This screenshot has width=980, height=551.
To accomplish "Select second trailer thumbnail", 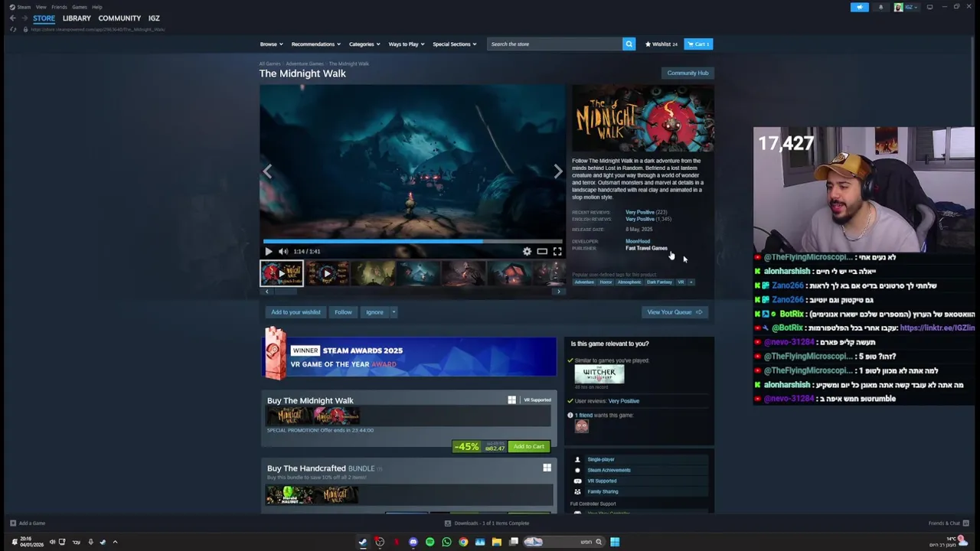I will (x=328, y=273).
